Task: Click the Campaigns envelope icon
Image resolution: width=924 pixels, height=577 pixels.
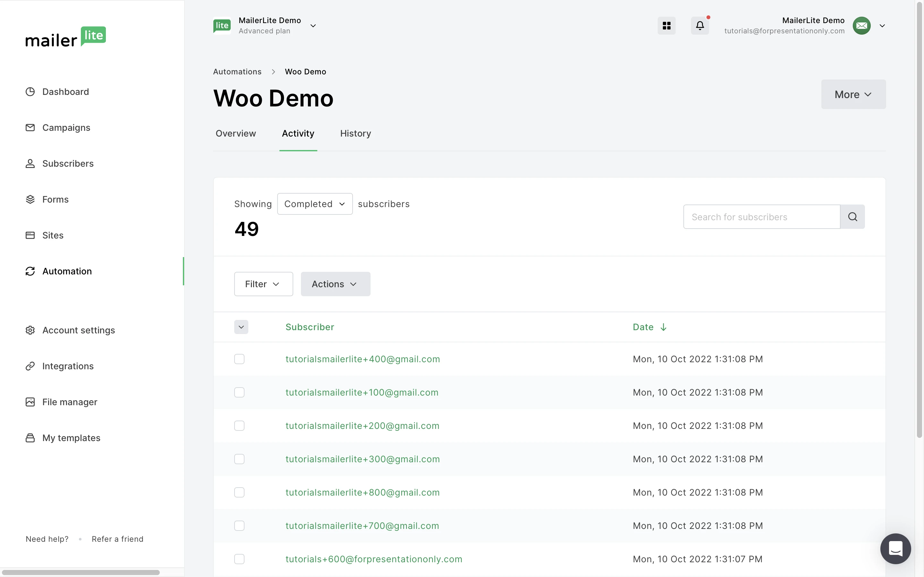Action: point(30,128)
